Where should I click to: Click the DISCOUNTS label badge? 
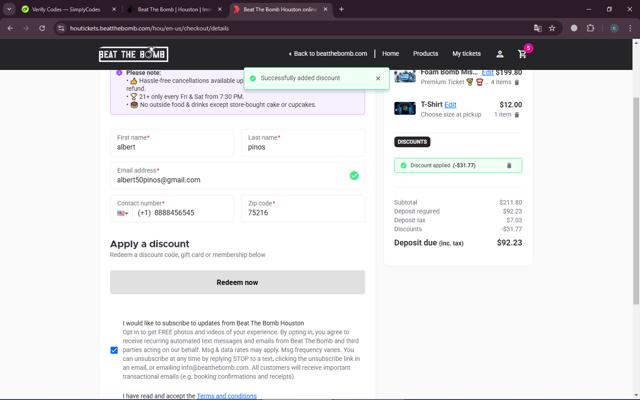point(412,142)
